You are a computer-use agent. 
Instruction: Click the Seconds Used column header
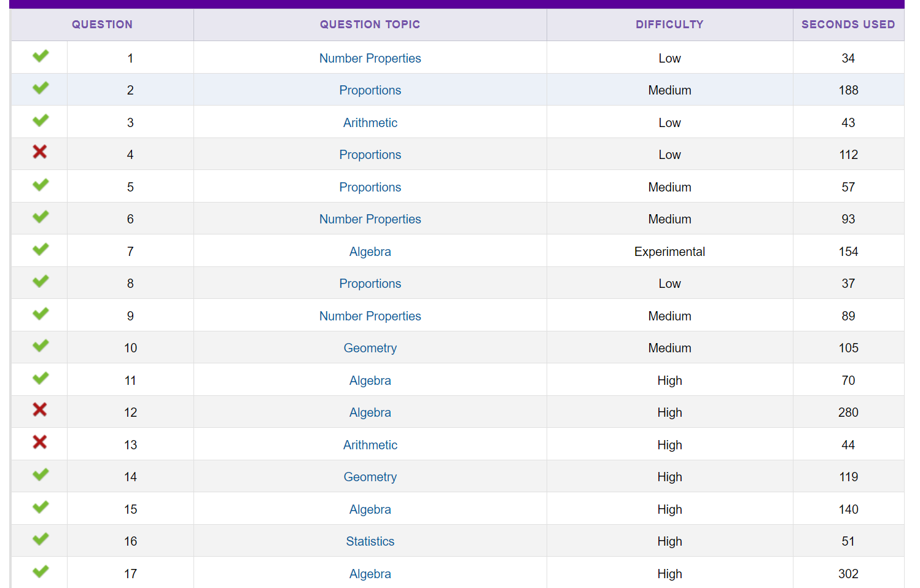[848, 25]
